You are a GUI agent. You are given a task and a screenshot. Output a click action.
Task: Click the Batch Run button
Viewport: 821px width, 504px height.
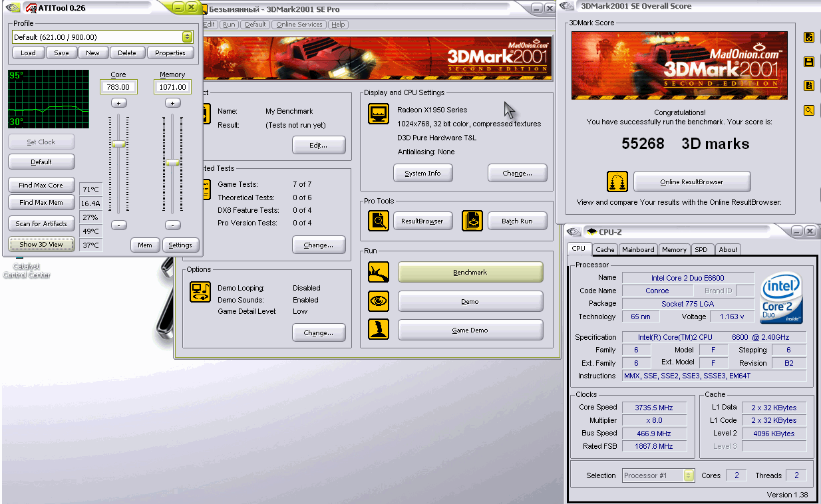(x=517, y=221)
